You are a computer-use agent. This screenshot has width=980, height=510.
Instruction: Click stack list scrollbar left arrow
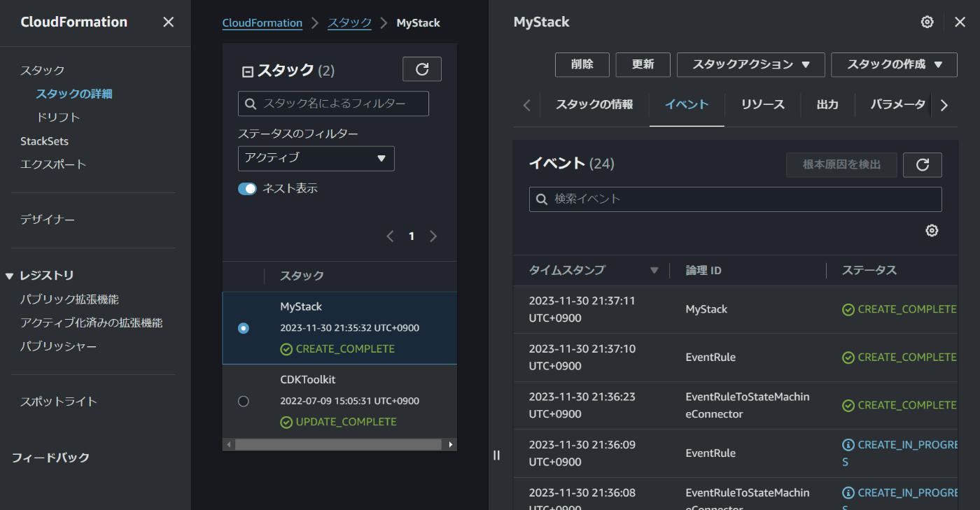227,445
